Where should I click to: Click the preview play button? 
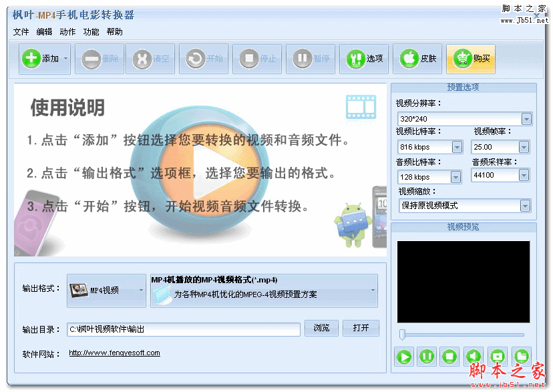coord(404,357)
